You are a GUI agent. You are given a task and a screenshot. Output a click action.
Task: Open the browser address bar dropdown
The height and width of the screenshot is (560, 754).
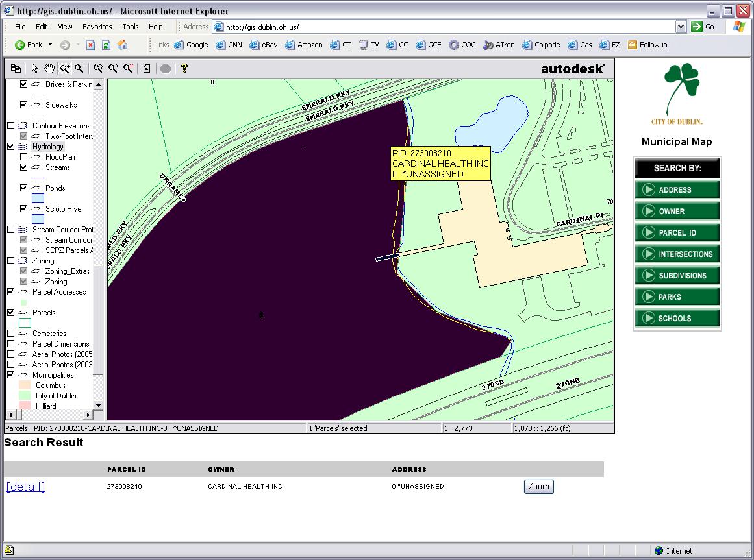(681, 27)
